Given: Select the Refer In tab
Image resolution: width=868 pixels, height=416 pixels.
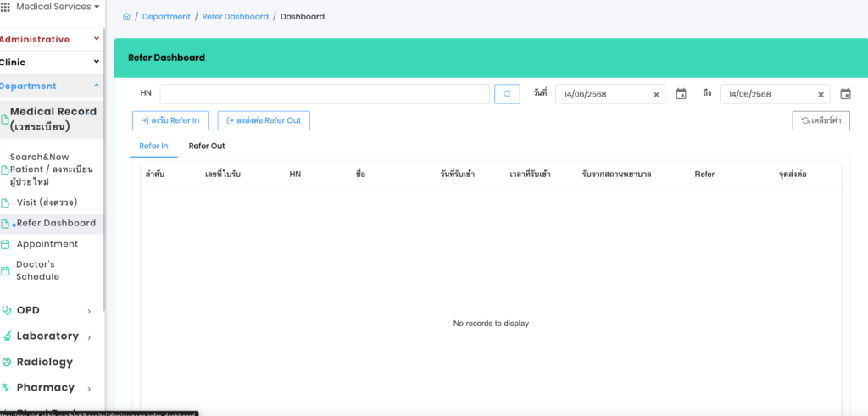Looking at the screenshot, I should (153, 147).
